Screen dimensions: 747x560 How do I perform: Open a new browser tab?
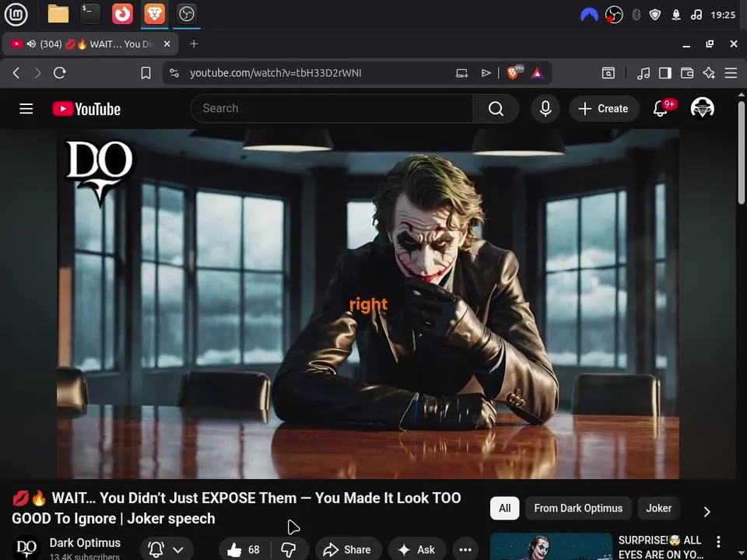(x=194, y=44)
